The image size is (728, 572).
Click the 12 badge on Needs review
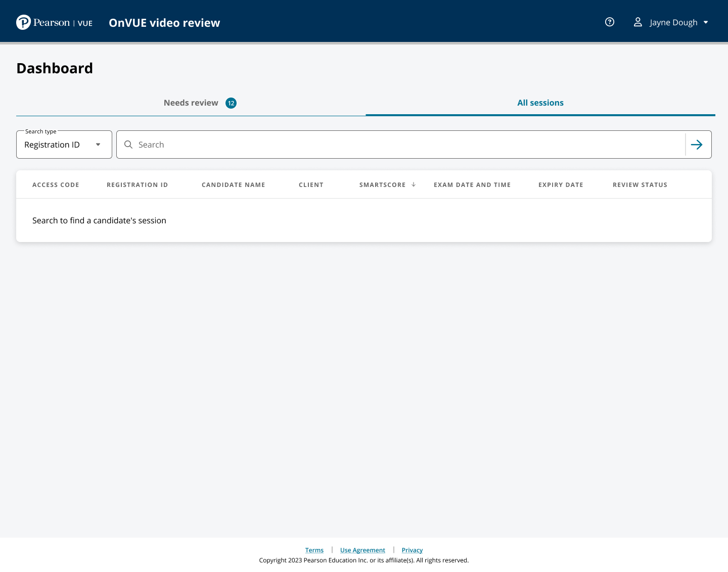231,103
